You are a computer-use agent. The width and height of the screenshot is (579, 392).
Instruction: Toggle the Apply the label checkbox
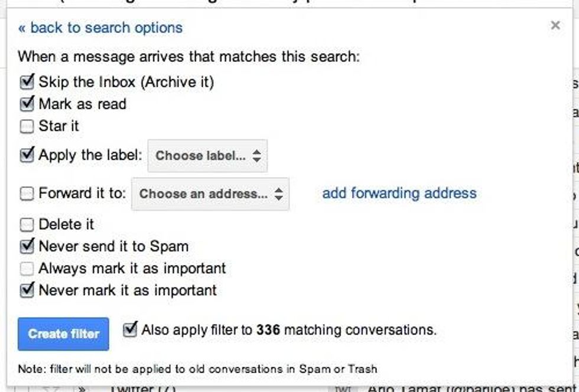[27, 155]
